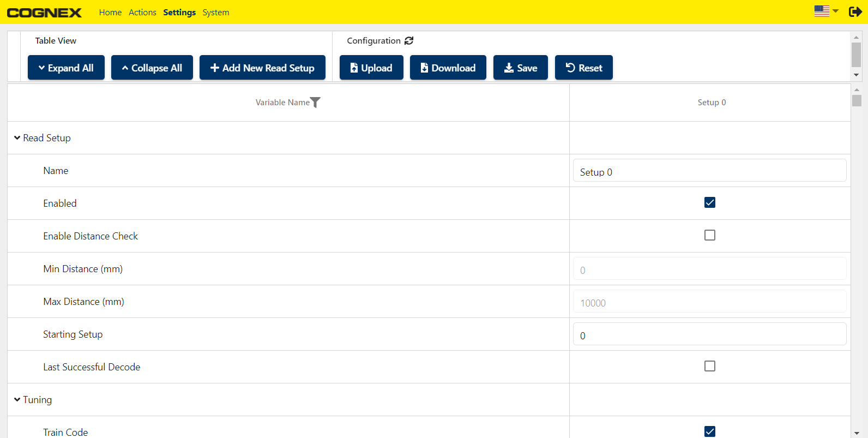Click the Starting Setup input field
The image size is (868, 438).
coord(709,334)
